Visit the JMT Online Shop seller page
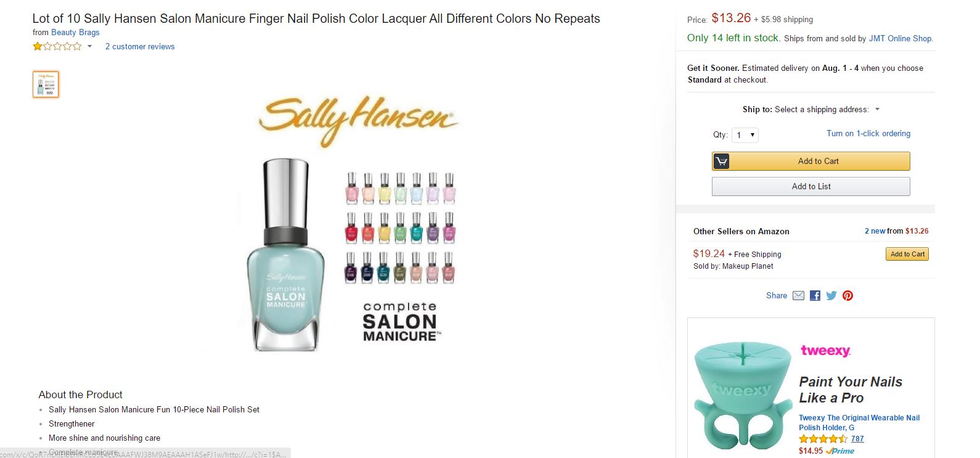 pyautogui.click(x=900, y=38)
